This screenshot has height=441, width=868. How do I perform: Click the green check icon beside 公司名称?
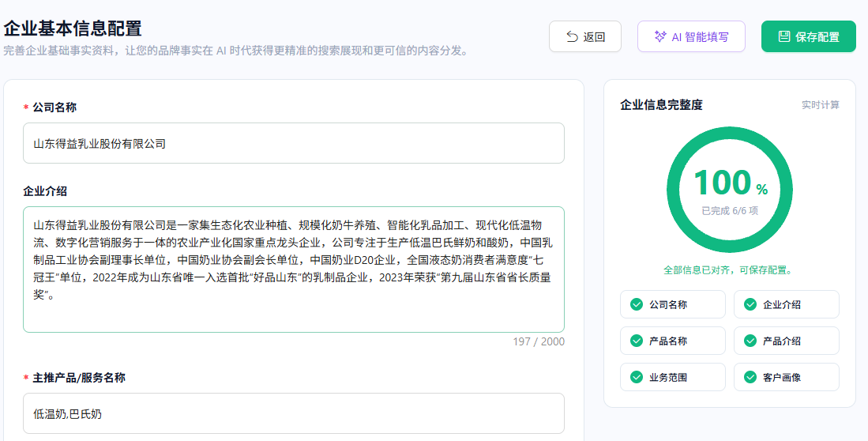(x=637, y=304)
